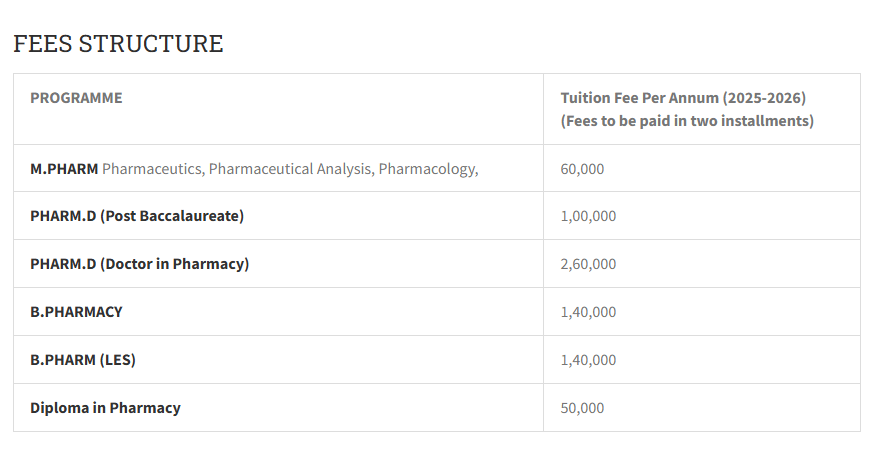The width and height of the screenshot is (887, 450).
Task: Click the 60,000 fee value
Action: 582,169
